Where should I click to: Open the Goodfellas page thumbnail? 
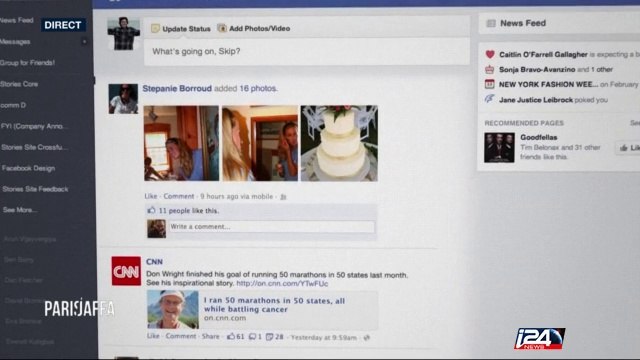pyautogui.click(x=499, y=147)
